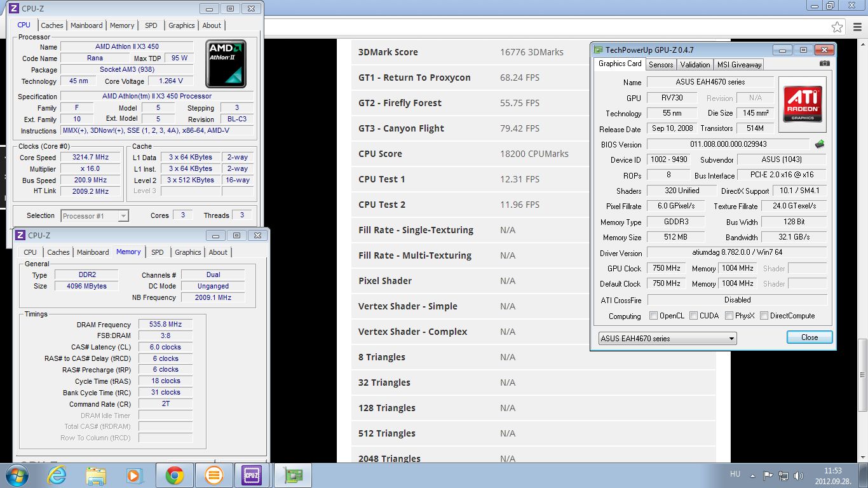This screenshot has width=868, height=488.
Task: Toggle the OpenCL checkbox
Action: 653,316
